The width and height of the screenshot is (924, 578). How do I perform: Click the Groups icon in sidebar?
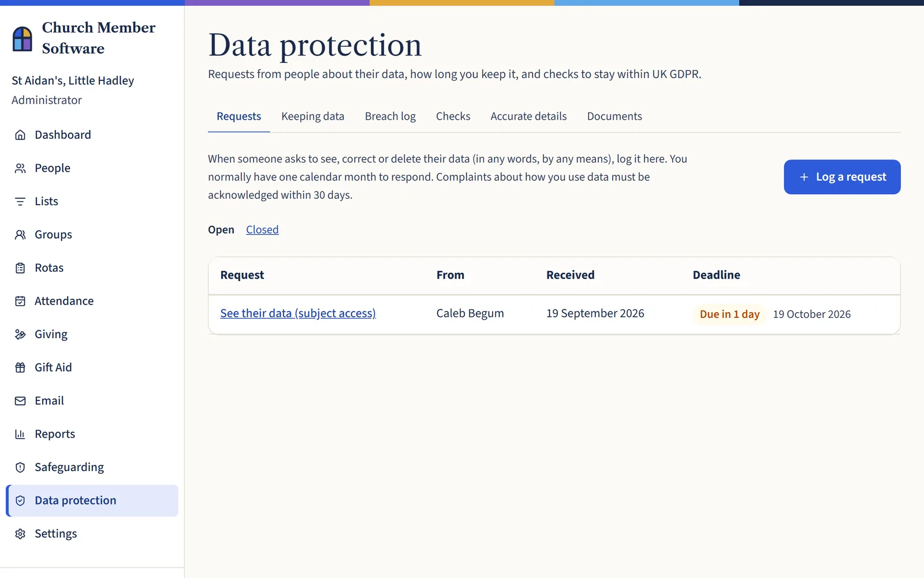coord(20,235)
